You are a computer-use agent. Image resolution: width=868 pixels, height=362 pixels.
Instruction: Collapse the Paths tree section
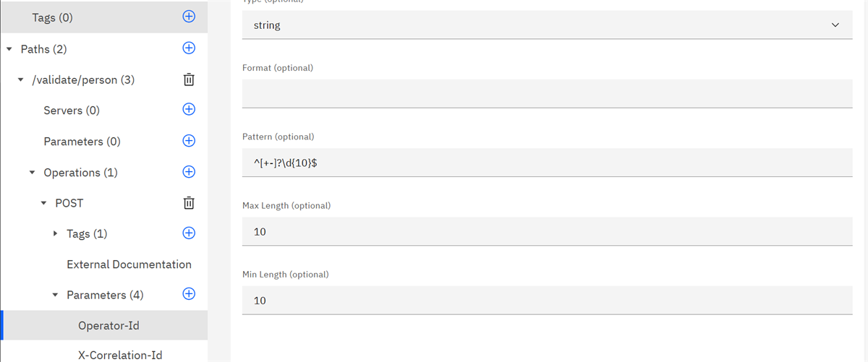point(9,49)
